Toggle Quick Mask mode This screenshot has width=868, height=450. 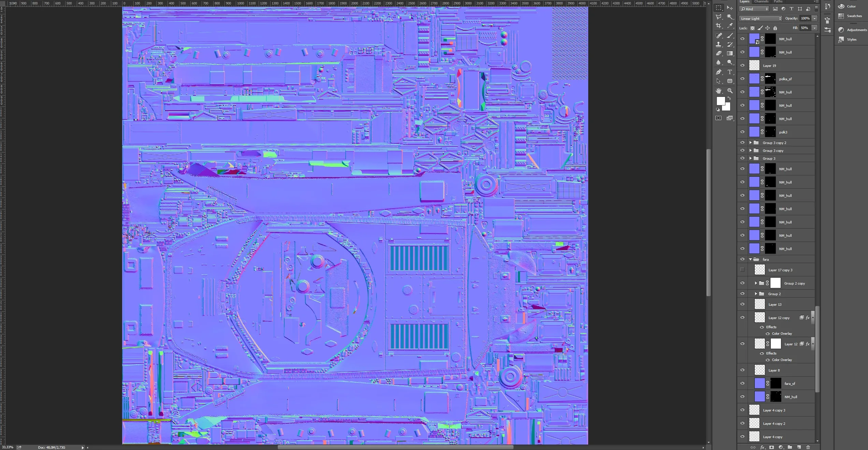tap(719, 118)
